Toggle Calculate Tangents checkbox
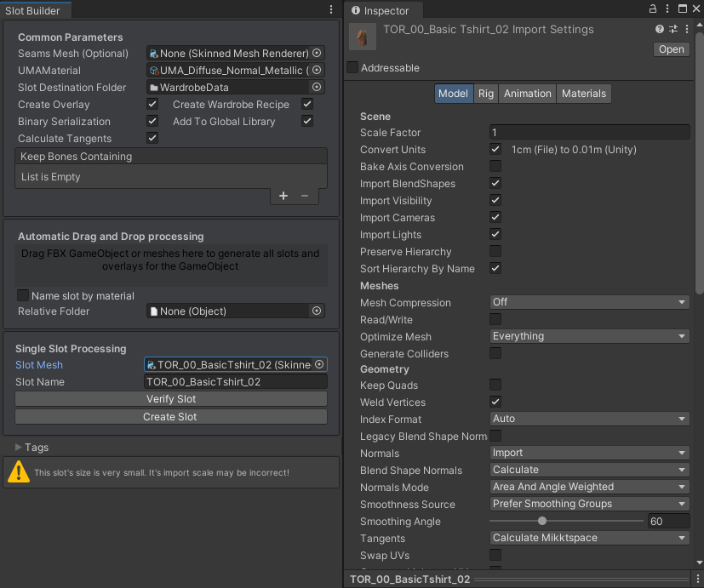The image size is (704, 588). tap(152, 138)
